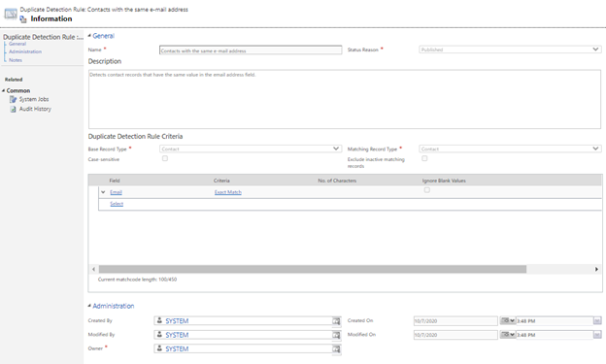Click the Duplicate Detection Rule header icon
The width and height of the screenshot is (606, 364).
[11, 14]
